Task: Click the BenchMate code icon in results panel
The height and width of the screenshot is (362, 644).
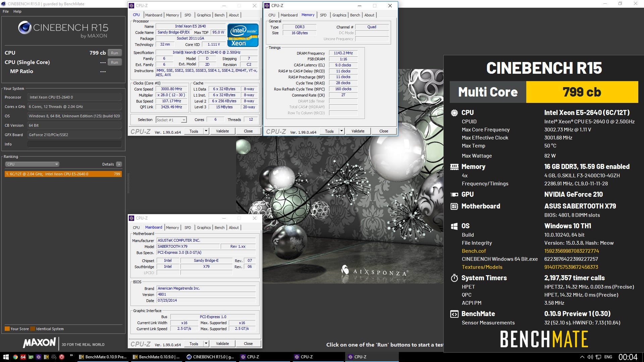Action: click(x=454, y=314)
